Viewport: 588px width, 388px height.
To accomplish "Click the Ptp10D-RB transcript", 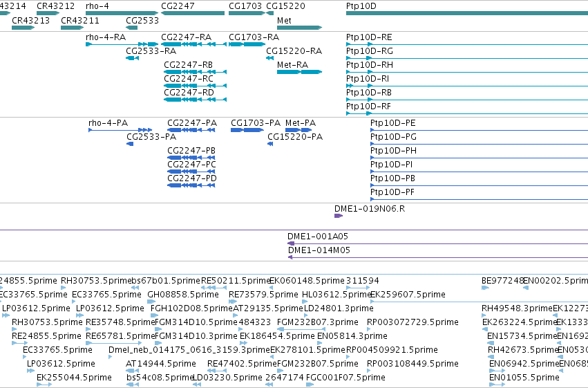I will (x=467, y=100).
